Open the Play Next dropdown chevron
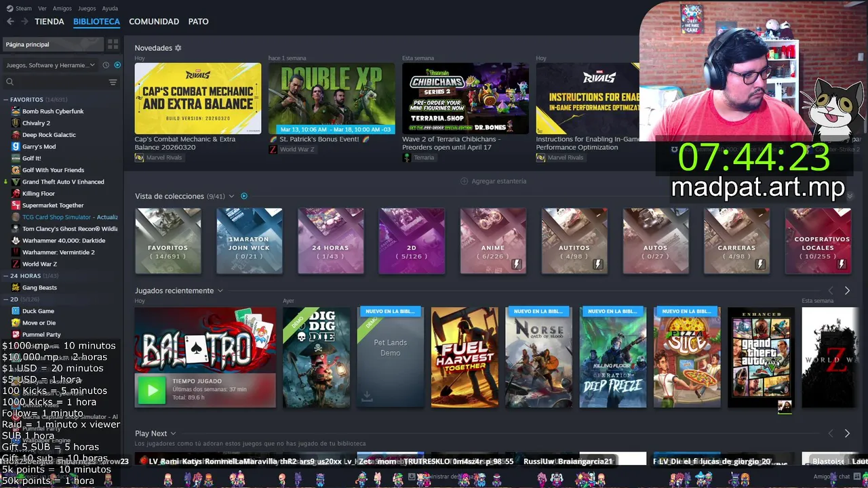 coord(173,434)
